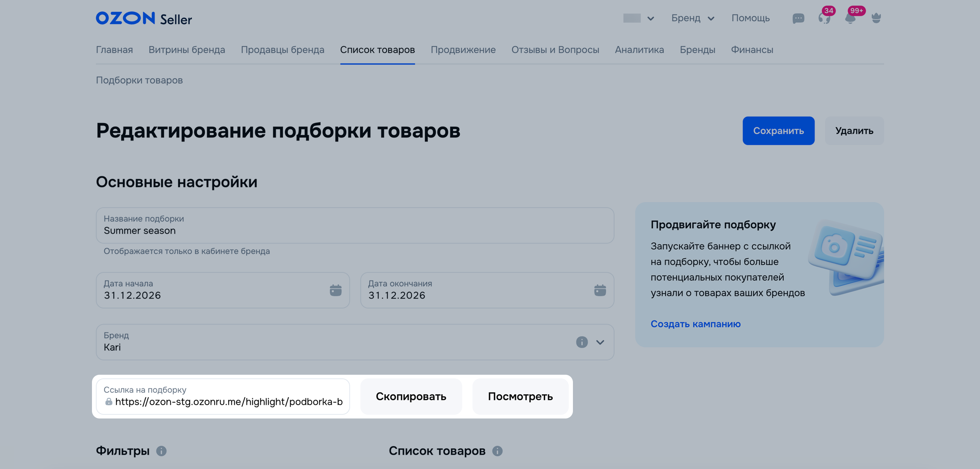Click the Скопировать link button
This screenshot has height=469, width=980.
click(x=411, y=396)
